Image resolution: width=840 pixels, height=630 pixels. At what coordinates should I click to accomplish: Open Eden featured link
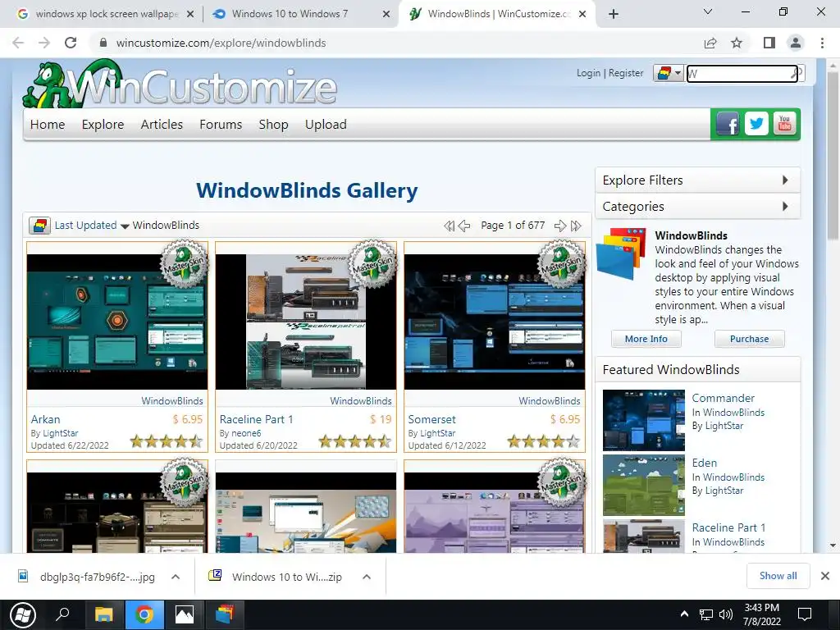click(x=704, y=463)
